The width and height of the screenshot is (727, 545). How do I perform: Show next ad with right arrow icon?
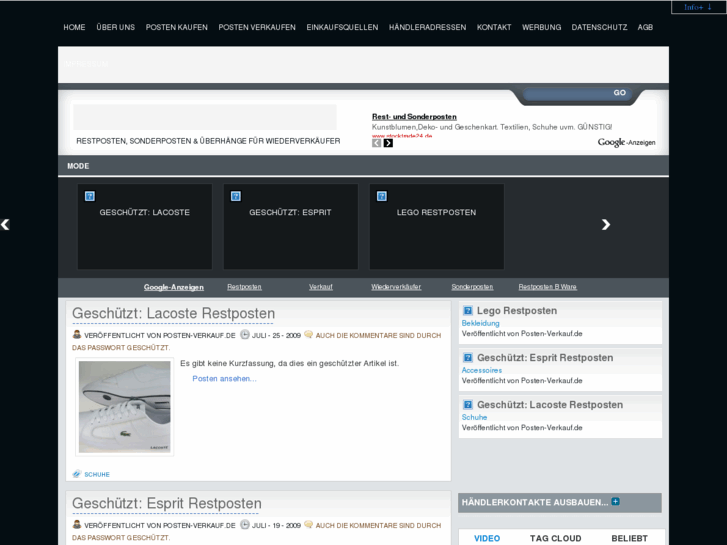coord(388,143)
